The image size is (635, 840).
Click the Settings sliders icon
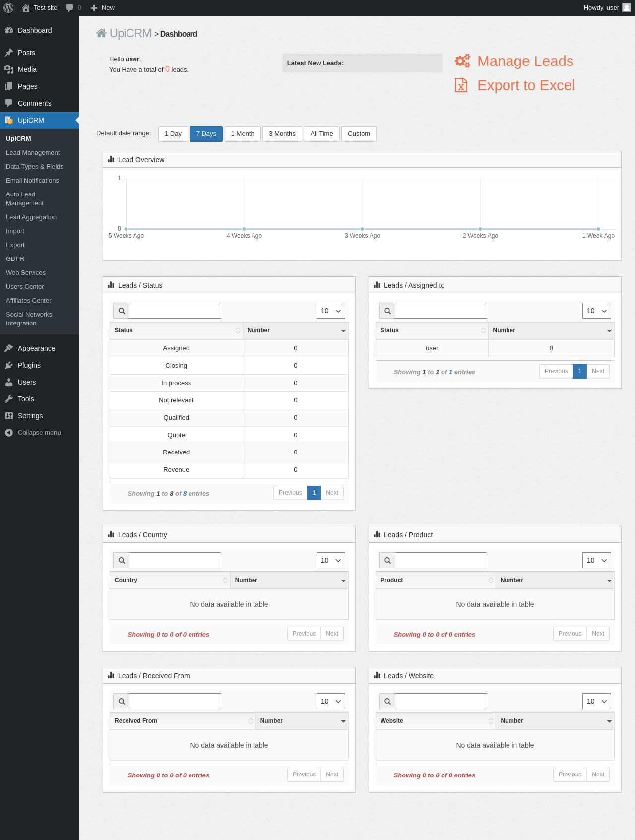(9, 416)
